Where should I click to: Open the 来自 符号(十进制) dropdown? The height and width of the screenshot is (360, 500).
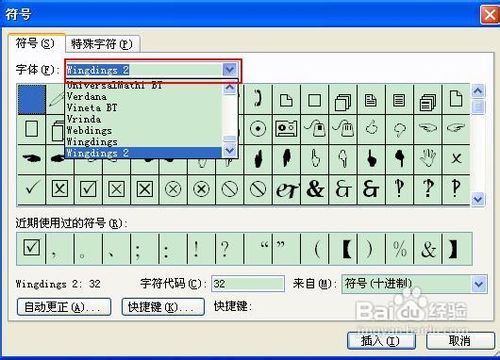pyautogui.click(x=479, y=284)
